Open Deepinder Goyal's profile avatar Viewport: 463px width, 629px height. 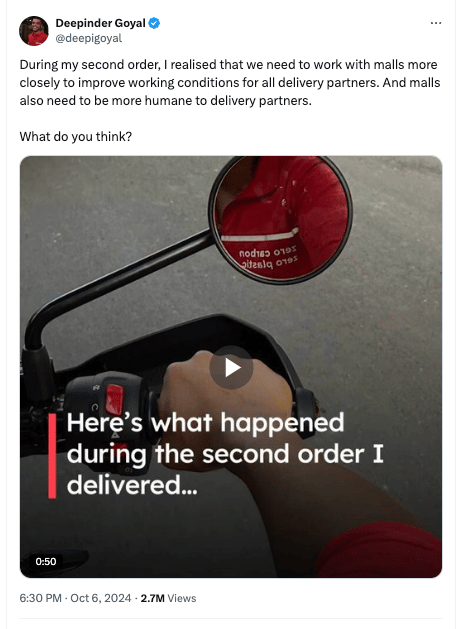coord(34,31)
